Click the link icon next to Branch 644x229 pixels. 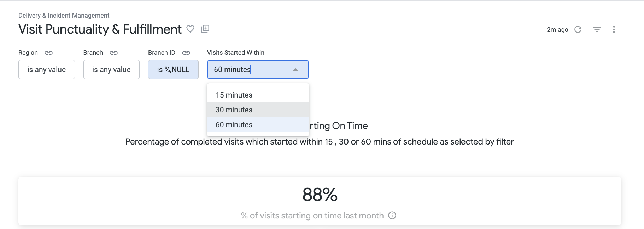pyautogui.click(x=113, y=53)
